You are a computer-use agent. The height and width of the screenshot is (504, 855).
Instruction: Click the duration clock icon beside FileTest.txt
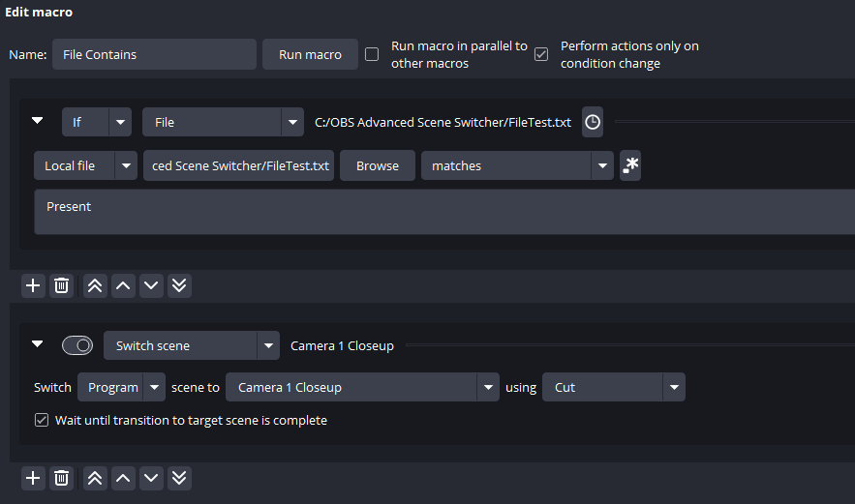click(x=593, y=122)
